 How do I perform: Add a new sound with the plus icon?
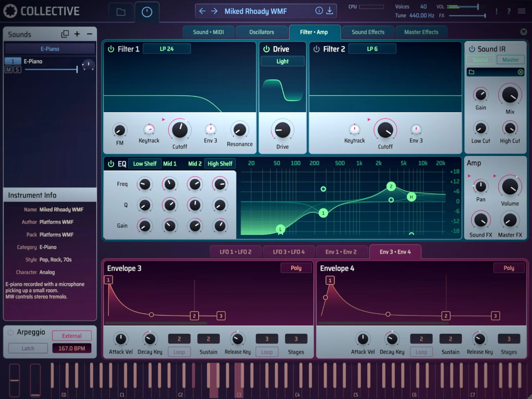[77, 34]
